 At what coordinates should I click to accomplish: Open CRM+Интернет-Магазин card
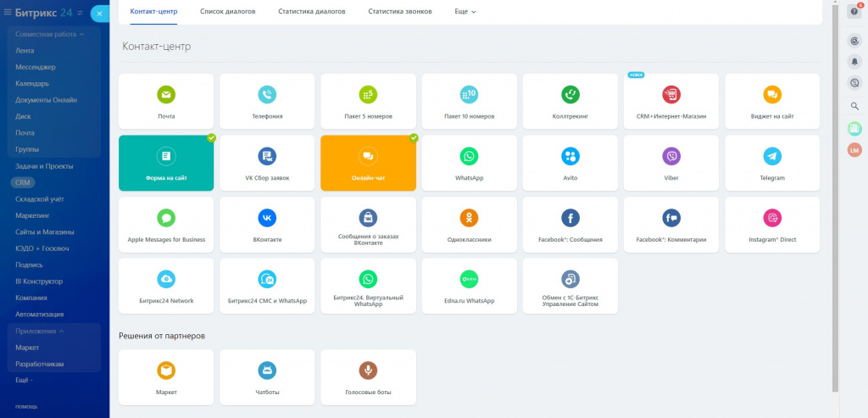[671, 101]
